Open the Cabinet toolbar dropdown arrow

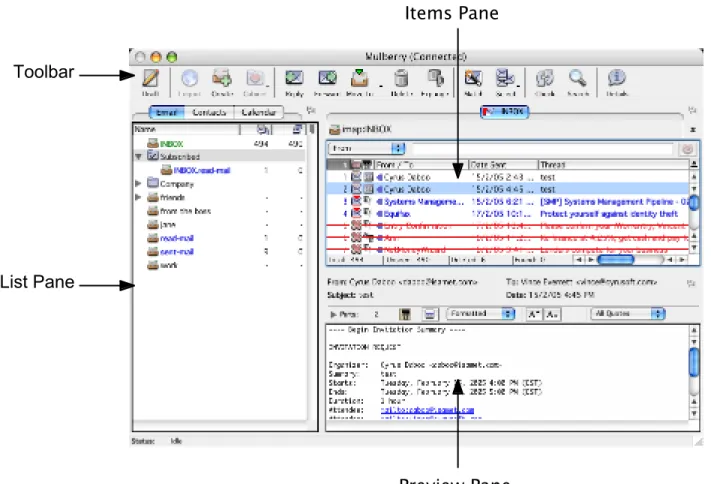point(268,85)
